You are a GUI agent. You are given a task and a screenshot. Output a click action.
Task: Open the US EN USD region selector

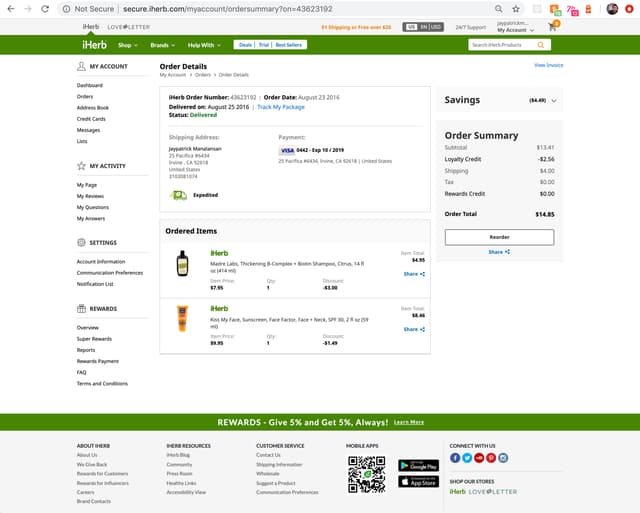click(x=423, y=27)
